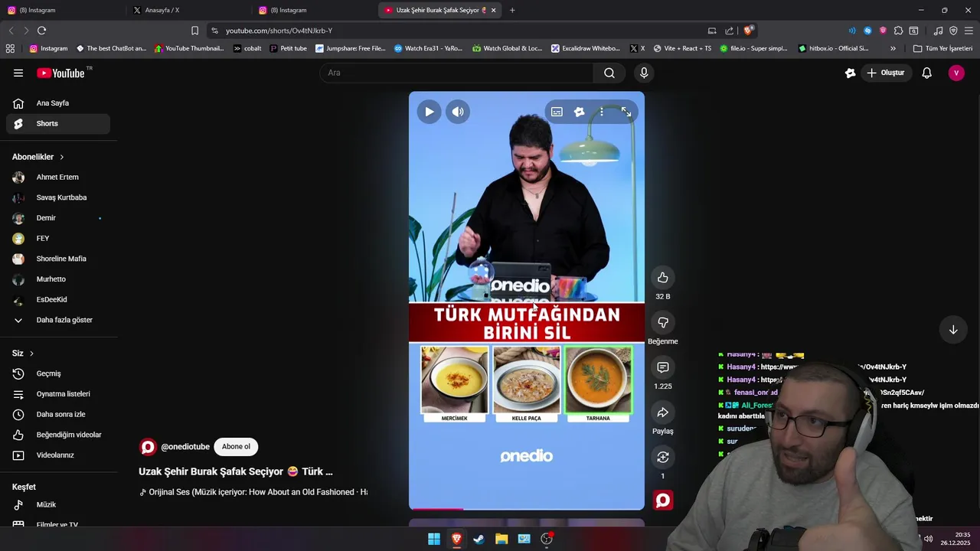Open the remix or AI icon on the Shorts player
Screen dimensions: 980x551
[x=580, y=112]
